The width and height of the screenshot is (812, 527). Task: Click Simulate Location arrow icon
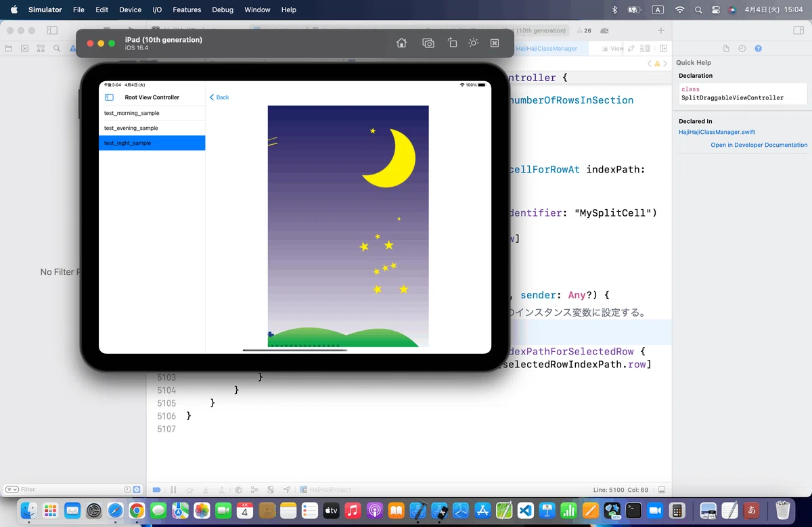(x=287, y=490)
